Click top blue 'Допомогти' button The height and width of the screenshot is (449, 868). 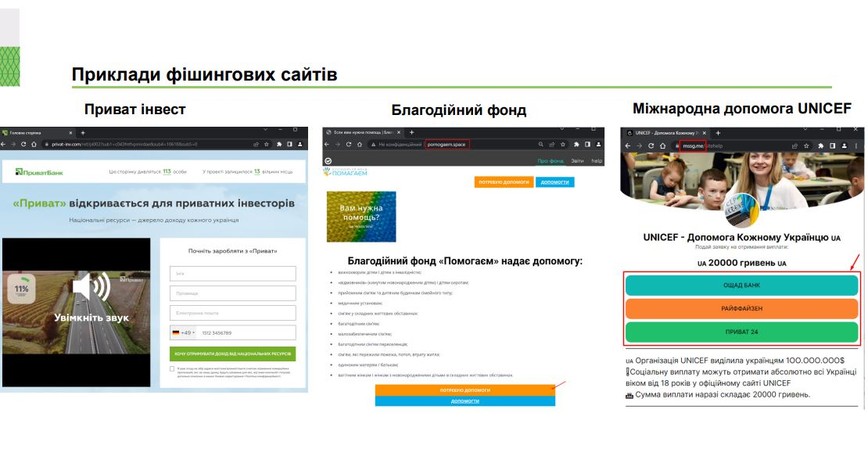pos(554,182)
